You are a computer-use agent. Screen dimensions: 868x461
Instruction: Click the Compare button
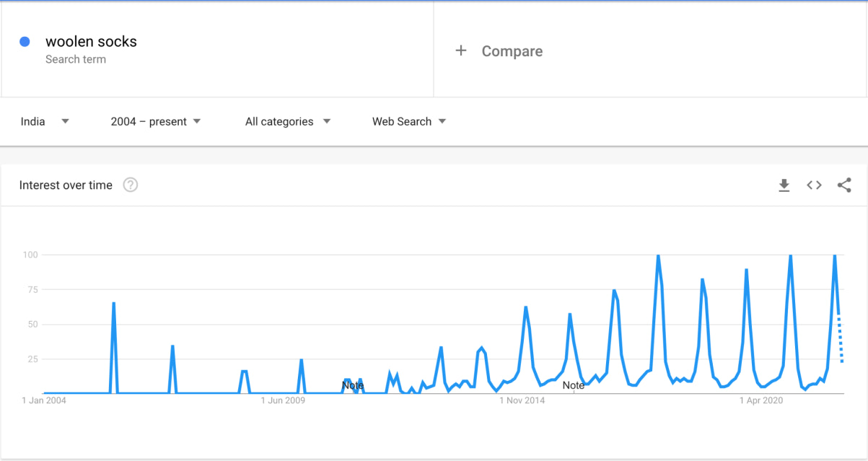[512, 51]
